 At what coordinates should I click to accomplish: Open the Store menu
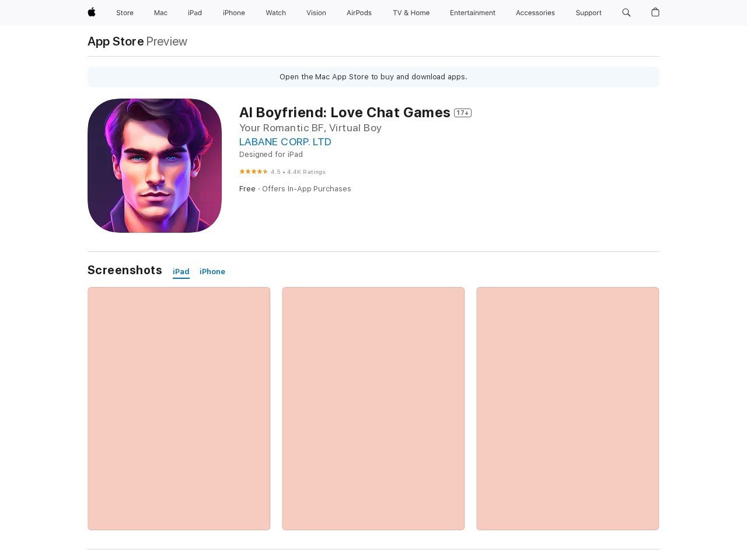pyautogui.click(x=125, y=13)
